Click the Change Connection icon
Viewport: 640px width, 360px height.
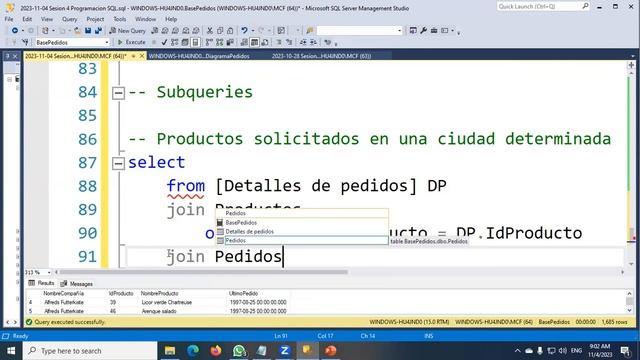(x=25, y=42)
